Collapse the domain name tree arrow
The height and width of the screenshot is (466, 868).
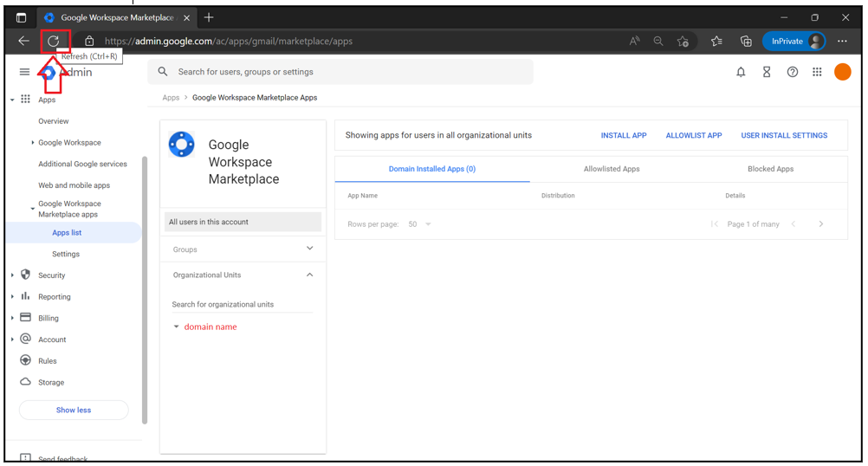coord(176,327)
